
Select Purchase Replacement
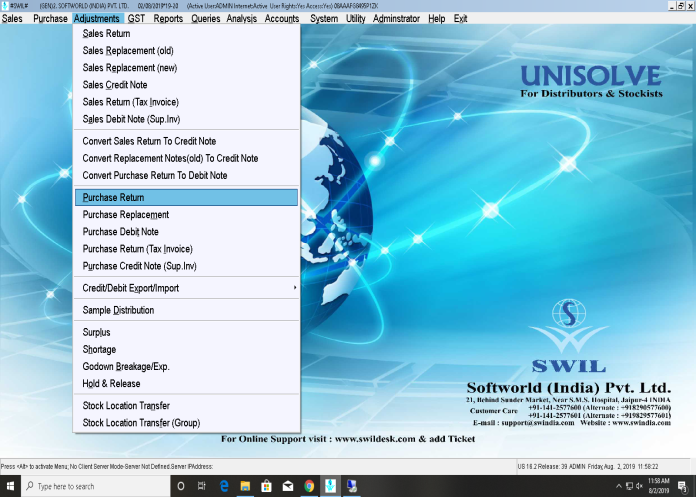pos(186,215)
